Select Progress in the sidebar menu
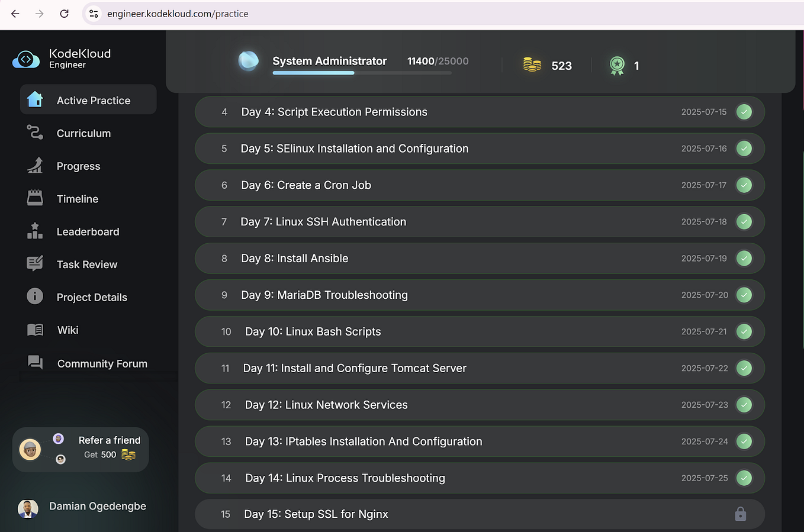Viewport: 804px width, 532px height. [36, 166]
